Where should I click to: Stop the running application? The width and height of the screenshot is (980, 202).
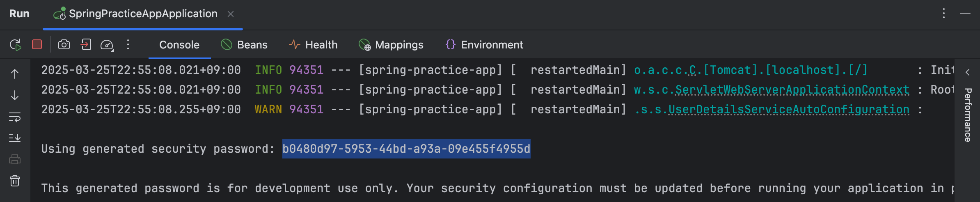(37, 44)
